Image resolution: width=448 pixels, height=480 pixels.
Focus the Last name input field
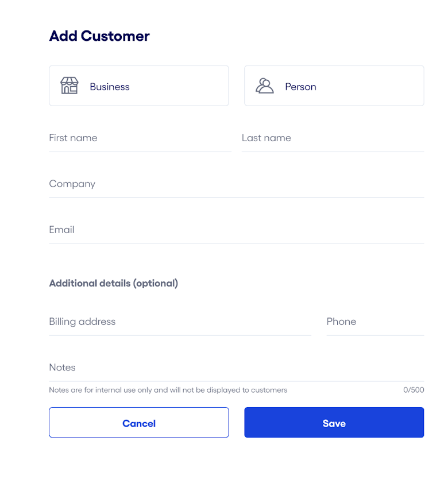[x=332, y=138]
